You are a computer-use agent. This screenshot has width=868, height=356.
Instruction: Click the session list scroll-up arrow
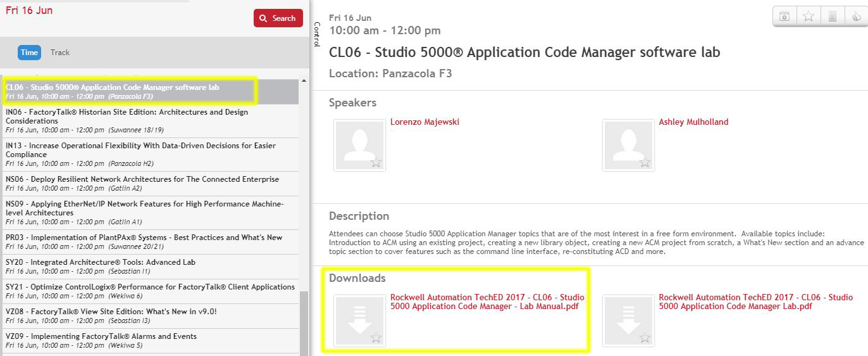[304, 80]
